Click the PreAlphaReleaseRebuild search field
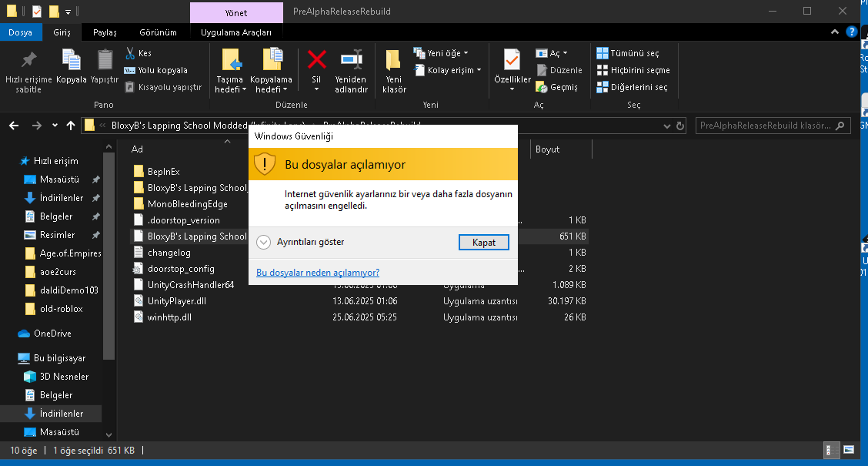 [x=773, y=126]
